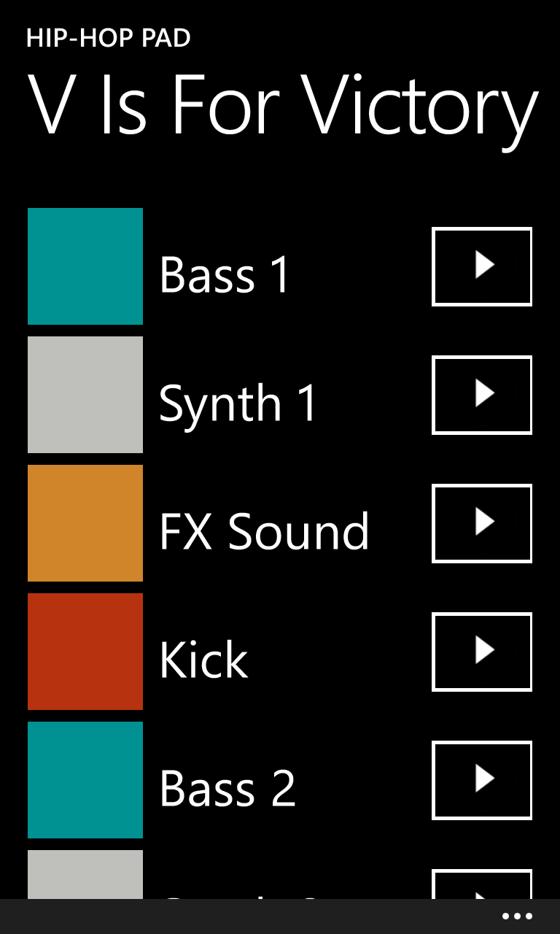Open the three-dot app bar menu
This screenshot has width=560, height=934.
coord(517,916)
